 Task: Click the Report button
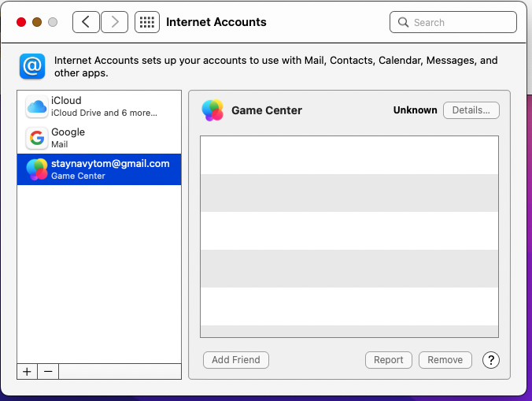tap(389, 360)
